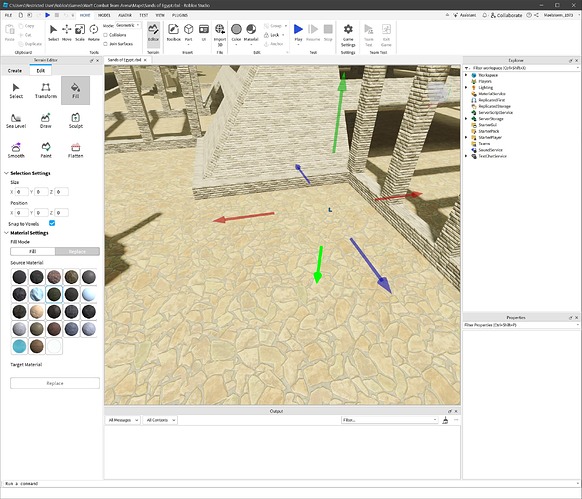Choose the terrain Sculpt tool
Image resolution: width=582 pixels, height=499 pixels.
(75, 121)
